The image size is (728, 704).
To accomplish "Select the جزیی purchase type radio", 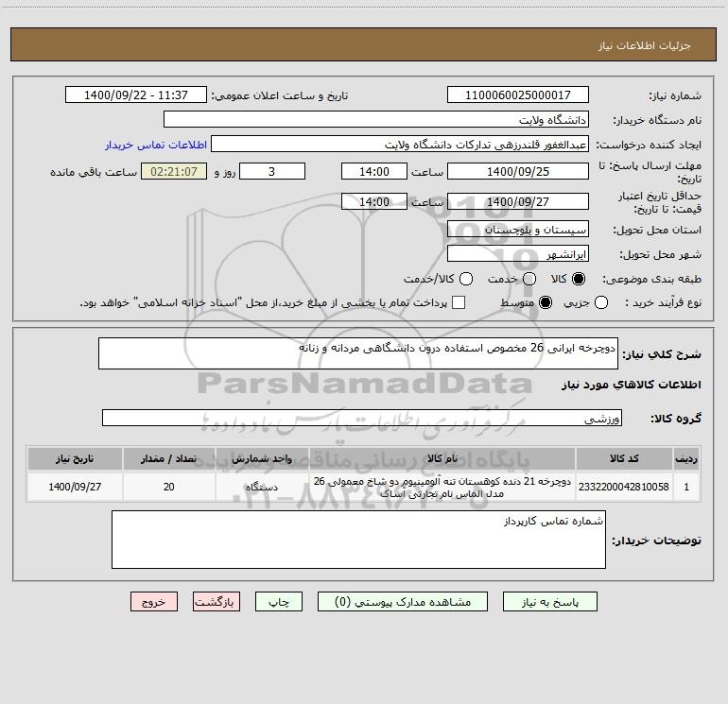I will 601,302.
